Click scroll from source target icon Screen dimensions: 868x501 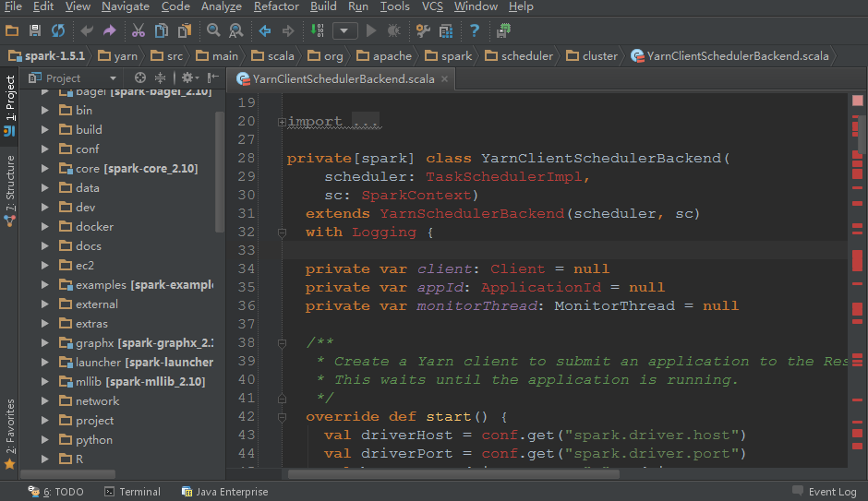(x=140, y=78)
